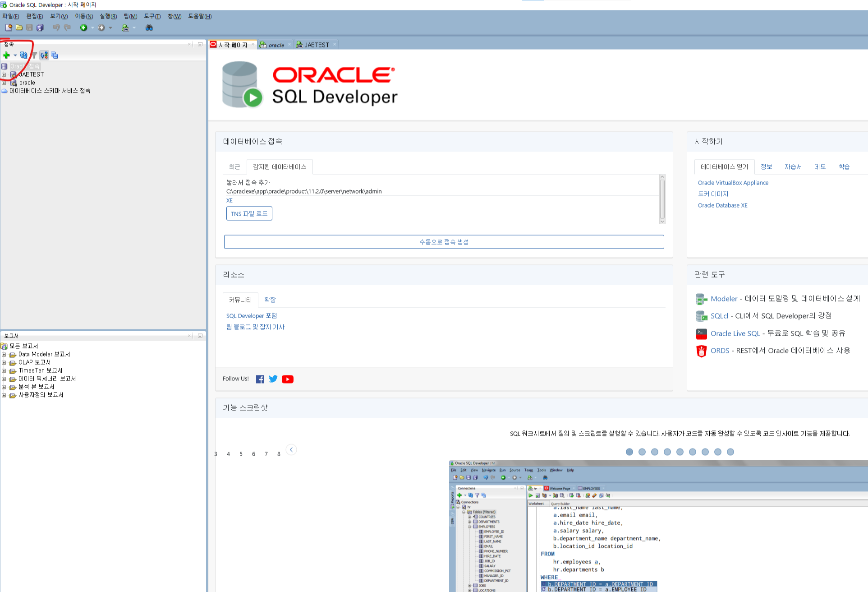The image size is (868, 592).
Task: Select the last blue carousel dot
Action: pyautogui.click(x=730, y=452)
